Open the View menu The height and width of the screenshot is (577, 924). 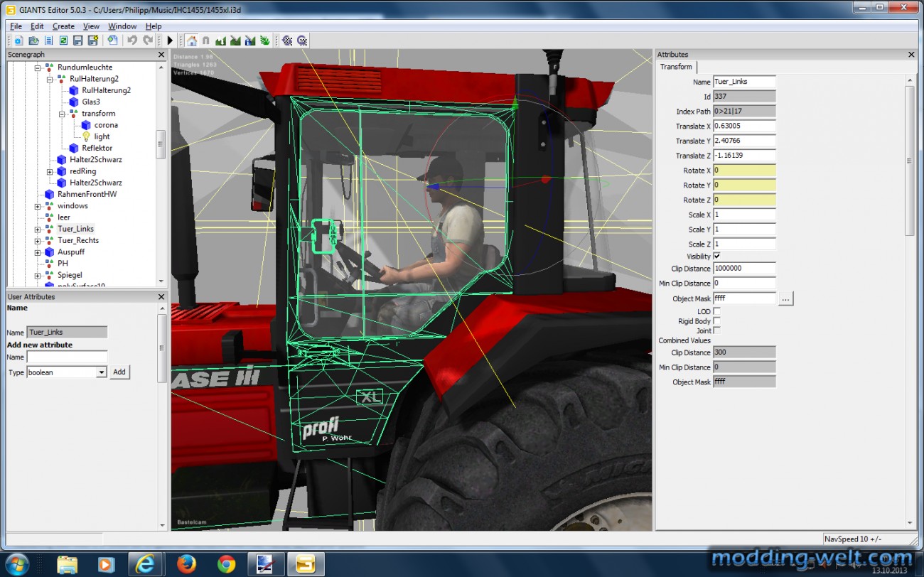tap(91, 26)
